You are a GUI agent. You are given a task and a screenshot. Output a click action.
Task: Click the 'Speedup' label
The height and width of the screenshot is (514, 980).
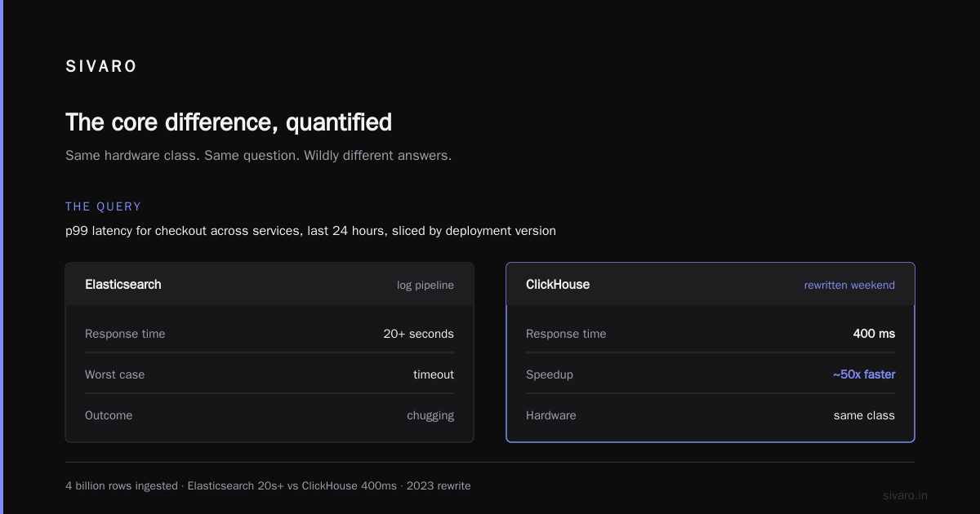coord(550,374)
